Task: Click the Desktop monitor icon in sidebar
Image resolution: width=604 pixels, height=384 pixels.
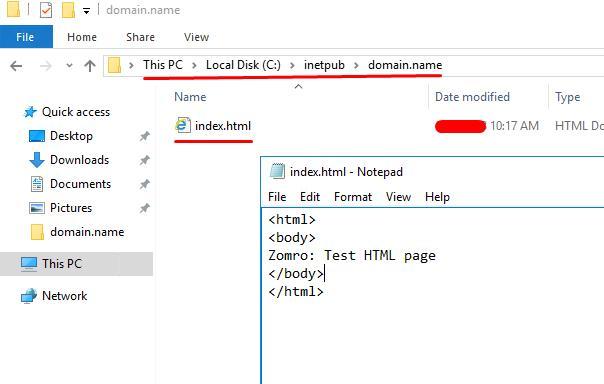Action: (x=37, y=136)
